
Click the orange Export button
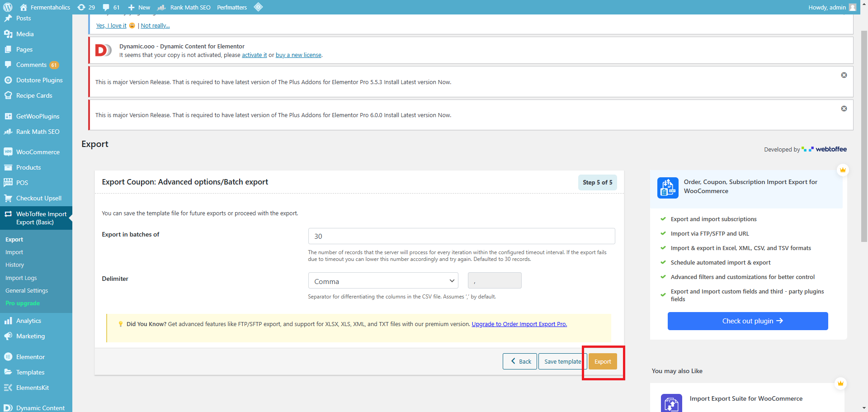(x=603, y=361)
